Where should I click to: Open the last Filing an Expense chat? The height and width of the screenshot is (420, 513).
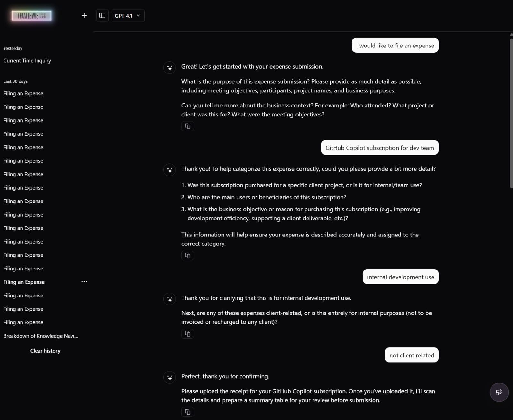coord(23,322)
